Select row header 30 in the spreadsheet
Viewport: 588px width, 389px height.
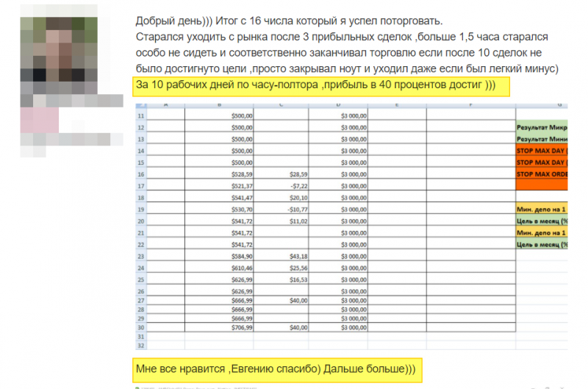click(x=141, y=327)
